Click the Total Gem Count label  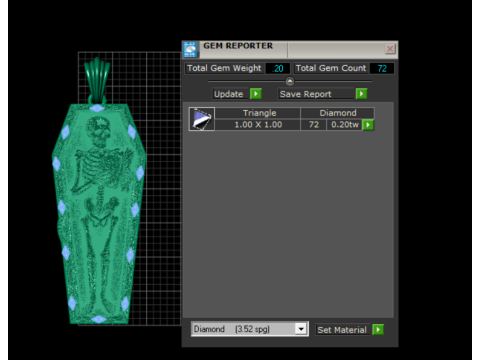click(x=331, y=68)
